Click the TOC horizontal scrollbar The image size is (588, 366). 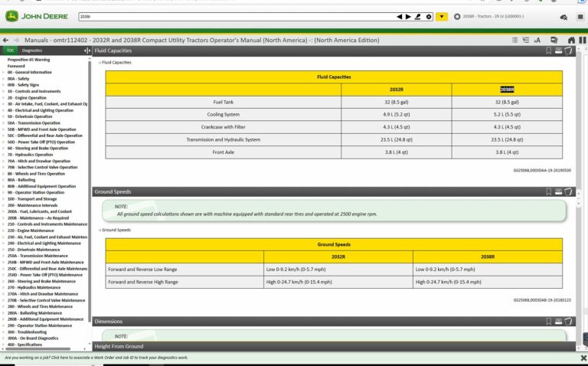[38, 348]
